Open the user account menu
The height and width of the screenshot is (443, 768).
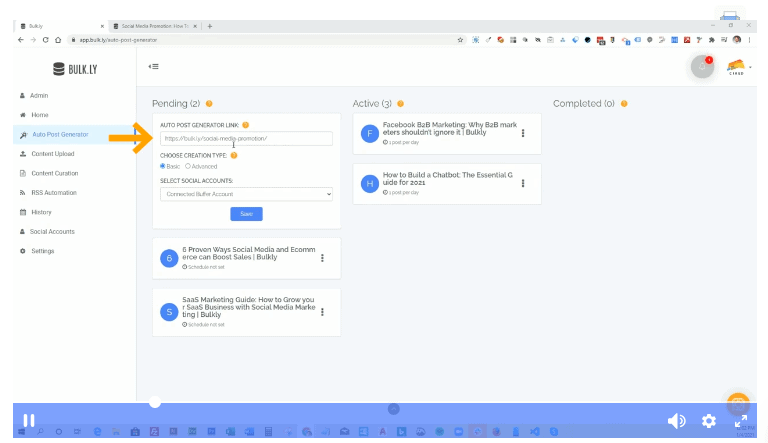tap(738, 67)
